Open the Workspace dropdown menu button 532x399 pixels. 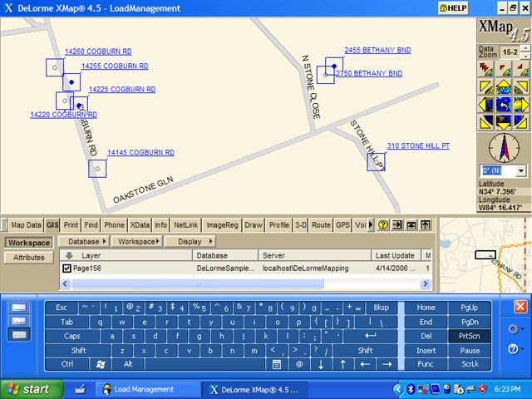[x=138, y=242]
